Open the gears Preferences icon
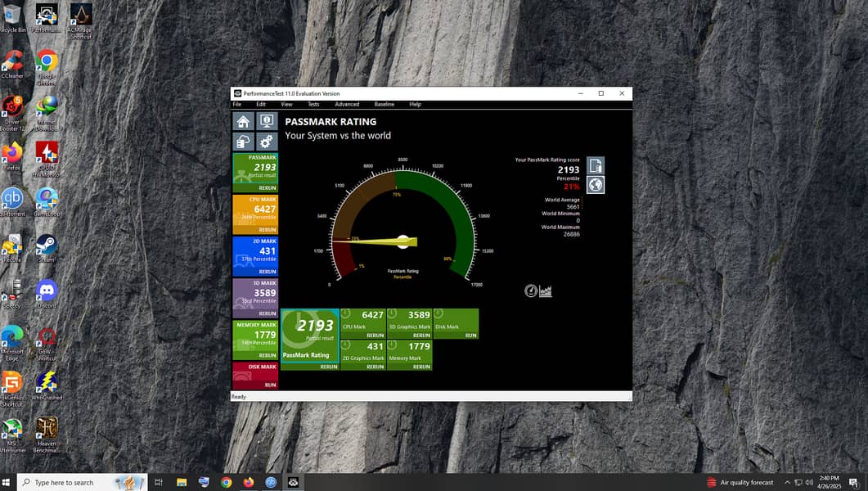Screen dimensions: 868x491 click(266, 142)
